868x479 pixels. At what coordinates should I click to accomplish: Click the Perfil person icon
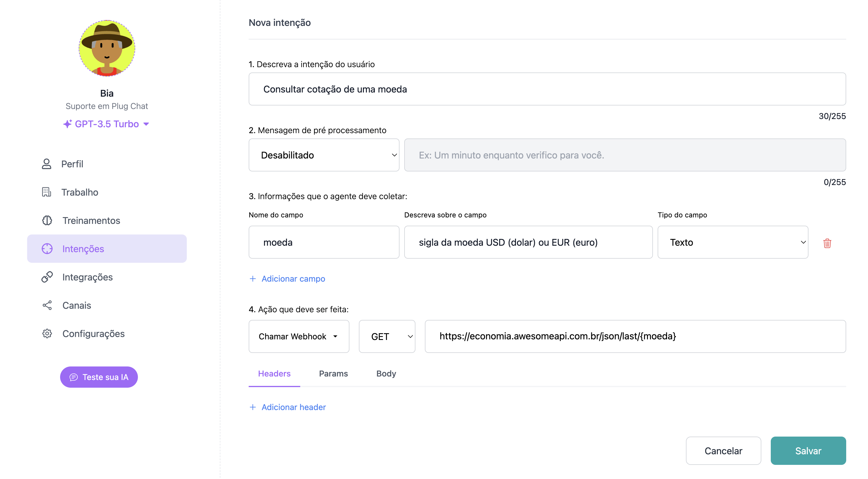click(x=47, y=164)
